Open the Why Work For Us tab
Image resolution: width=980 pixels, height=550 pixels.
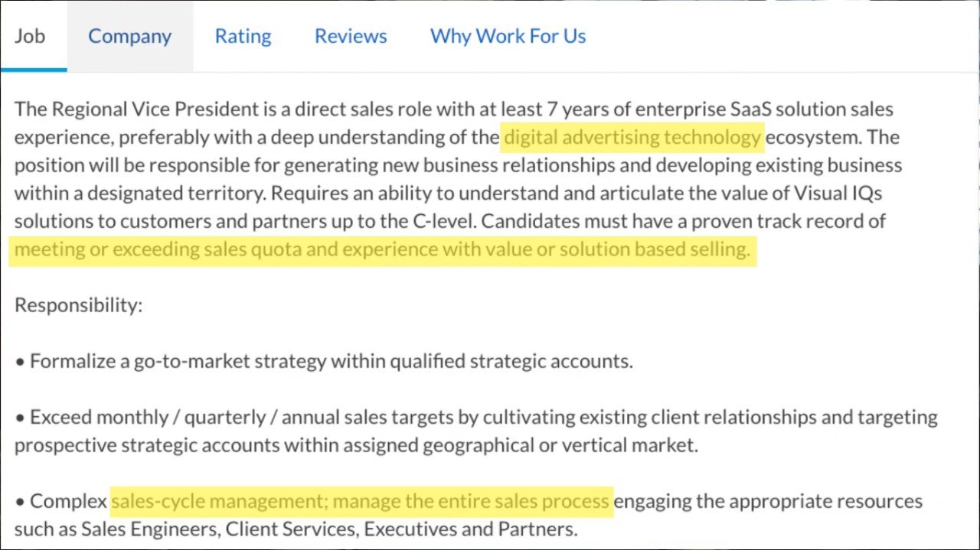(508, 36)
